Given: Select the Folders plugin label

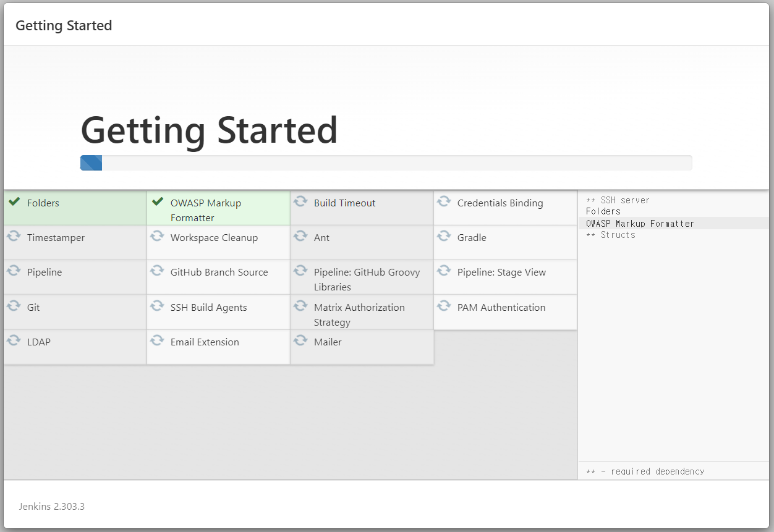Looking at the screenshot, I should pos(43,203).
